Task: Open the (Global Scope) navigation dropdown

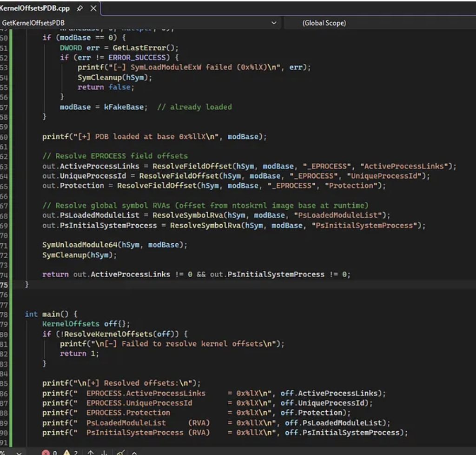Action: [379, 23]
